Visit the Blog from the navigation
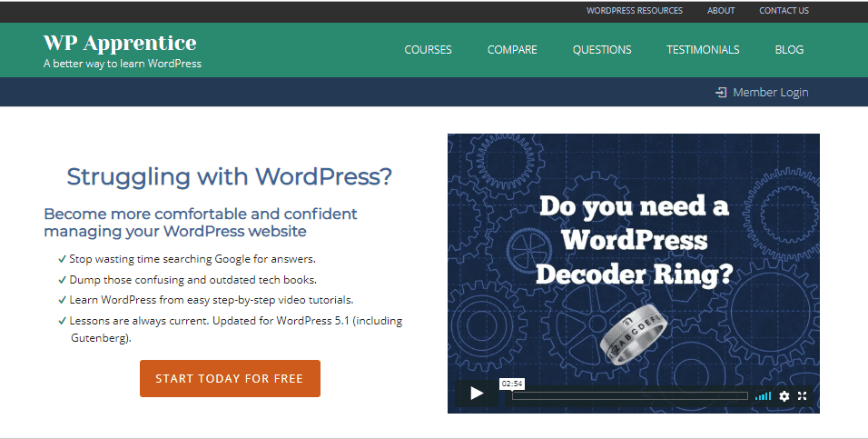The image size is (868, 439). click(789, 50)
